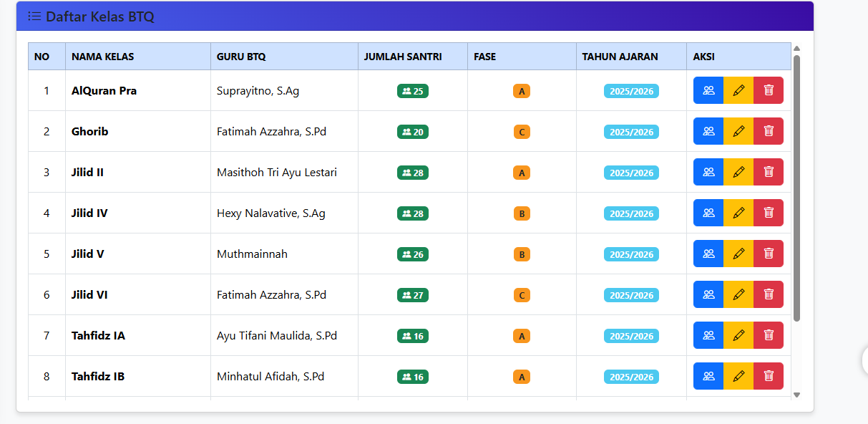
Task: Click the TAHUN AJARAN column header
Action: [620, 57]
